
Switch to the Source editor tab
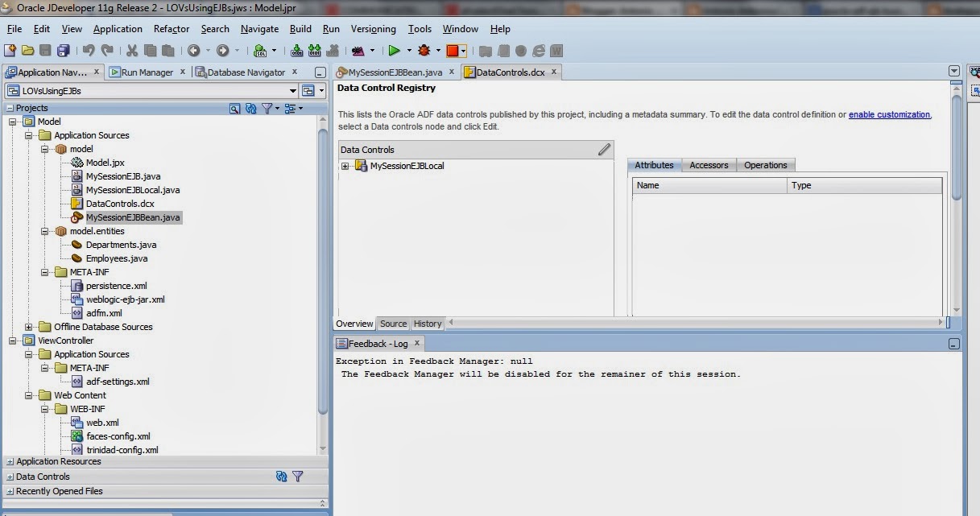[393, 324]
